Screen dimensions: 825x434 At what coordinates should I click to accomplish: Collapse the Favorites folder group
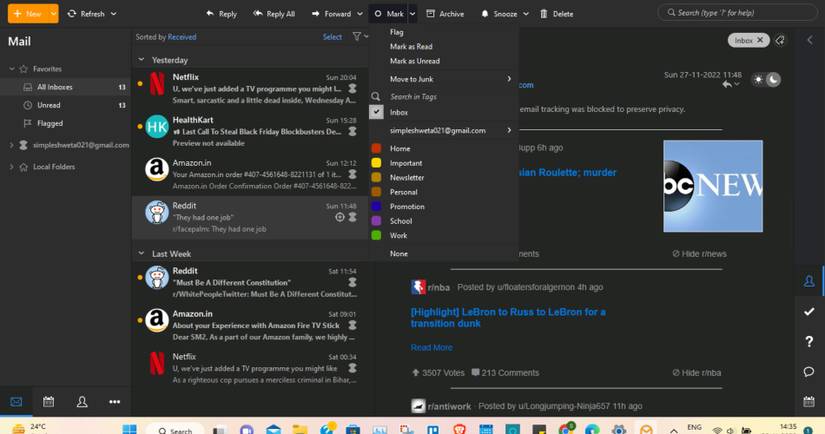point(12,69)
